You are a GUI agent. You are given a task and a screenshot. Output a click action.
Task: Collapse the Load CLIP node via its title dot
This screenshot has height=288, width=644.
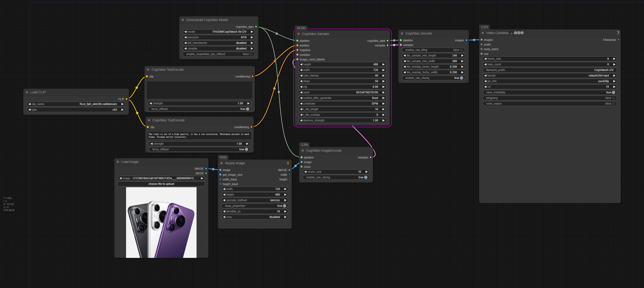click(x=27, y=92)
